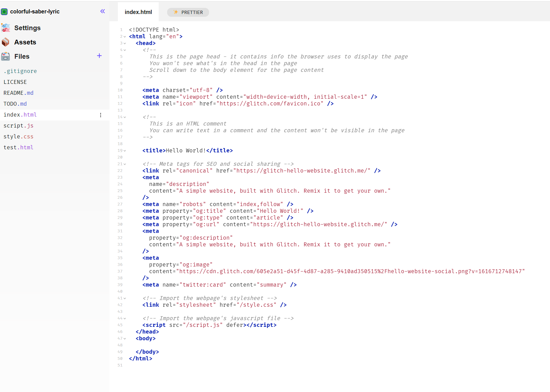Click the colorful-saber-lyric project avatar icon
550x392 pixels.
(4, 11)
